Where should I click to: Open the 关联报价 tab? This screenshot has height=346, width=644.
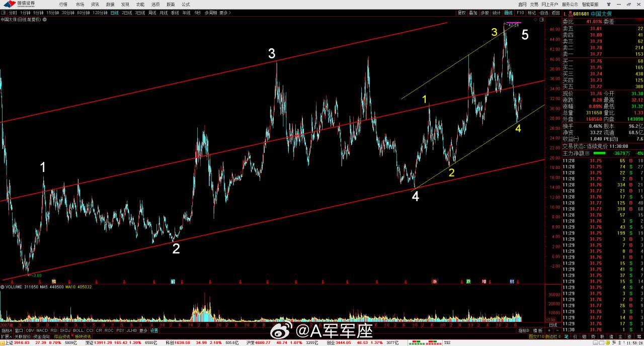coord(22,336)
